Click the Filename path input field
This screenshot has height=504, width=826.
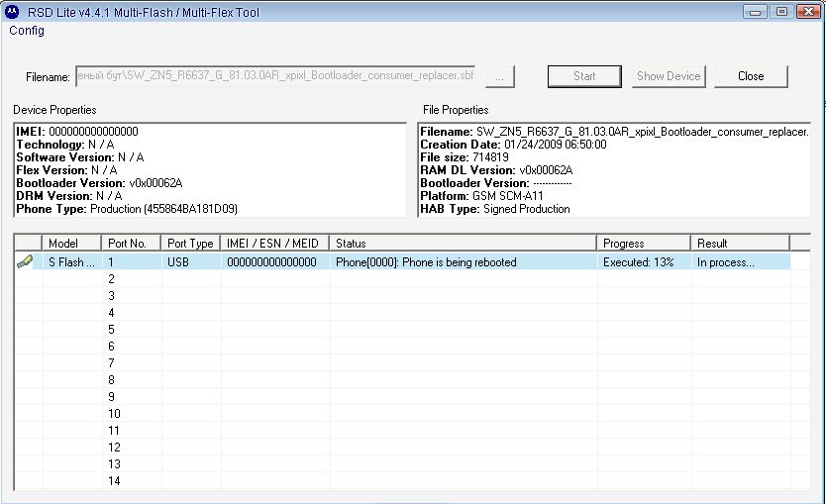tap(275, 76)
